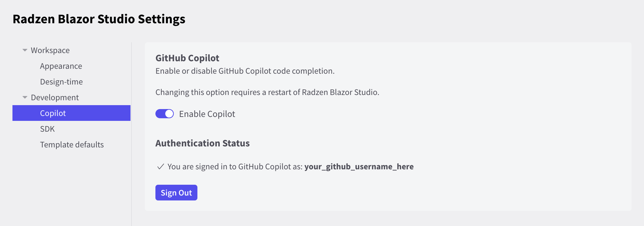
Task: Click the Radzen Blazor Studio Settings title
Action: [99, 19]
